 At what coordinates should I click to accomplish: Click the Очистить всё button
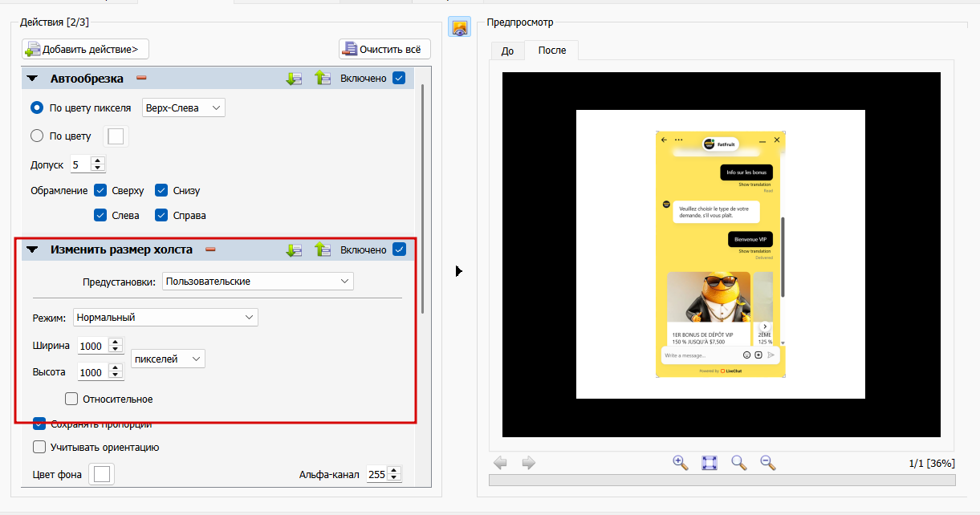pos(384,49)
